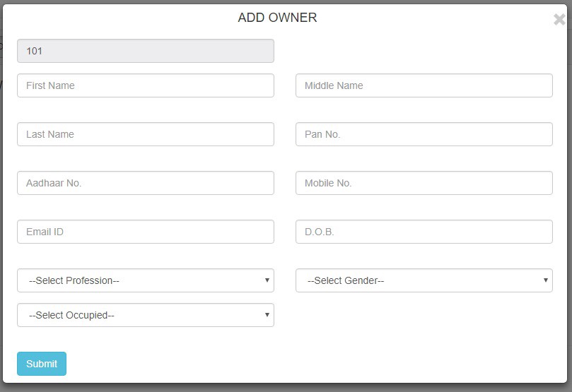Viewport: 572px width, 392px height.
Task: Open the Select Profession dropdown
Action: 145,280
